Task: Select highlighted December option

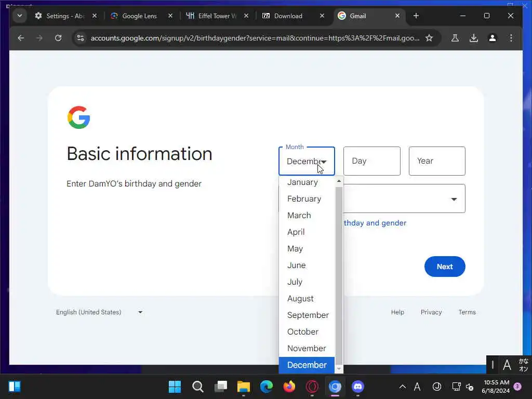Action: [x=307, y=365]
